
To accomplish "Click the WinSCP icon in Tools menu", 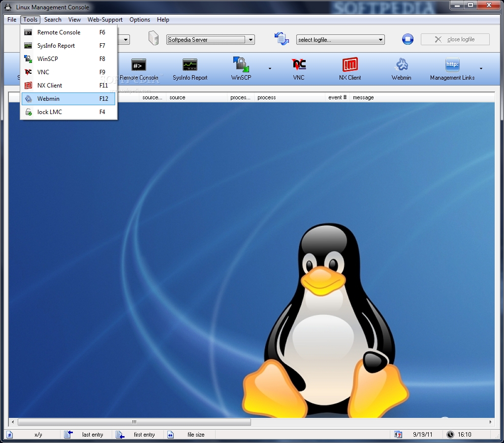I will pyautogui.click(x=28, y=59).
